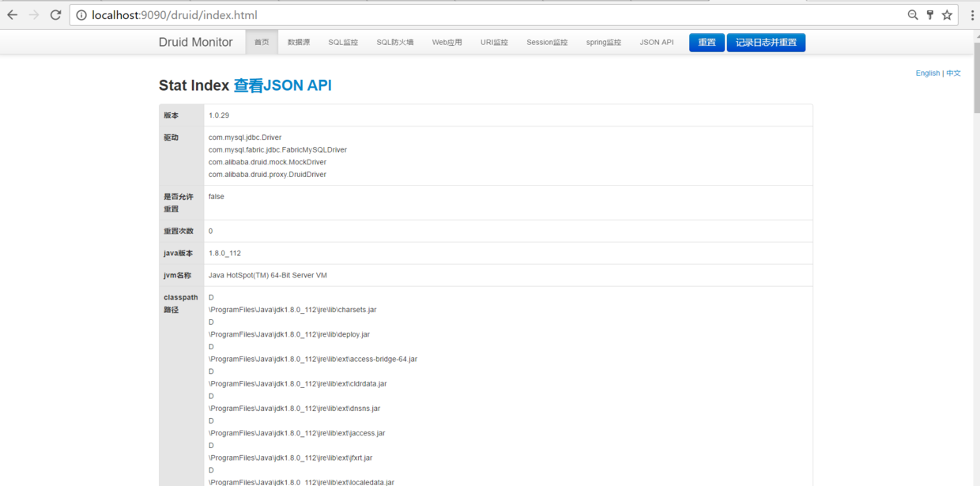The image size is (980, 486).
Task: Click the classpath路径 row label
Action: [181, 303]
